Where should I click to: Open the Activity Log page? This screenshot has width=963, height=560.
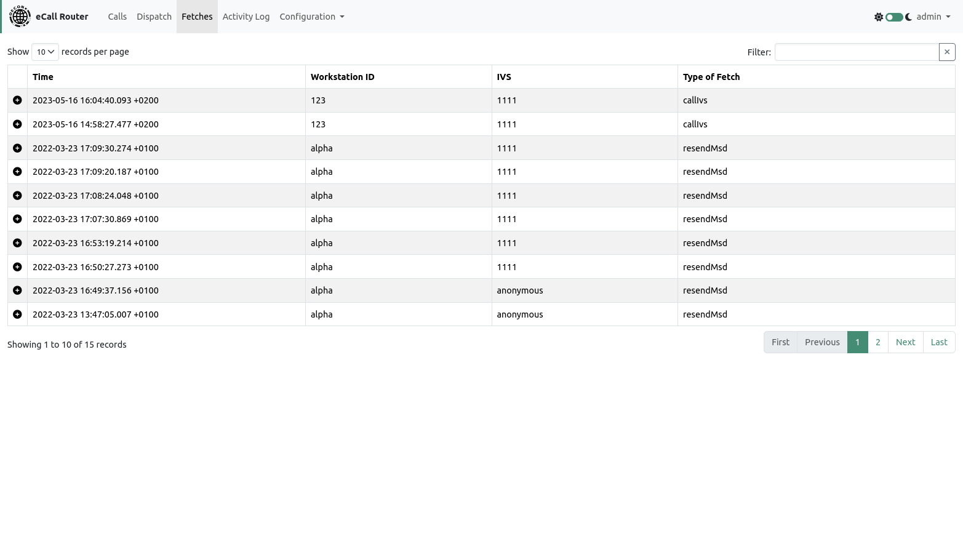tap(246, 17)
